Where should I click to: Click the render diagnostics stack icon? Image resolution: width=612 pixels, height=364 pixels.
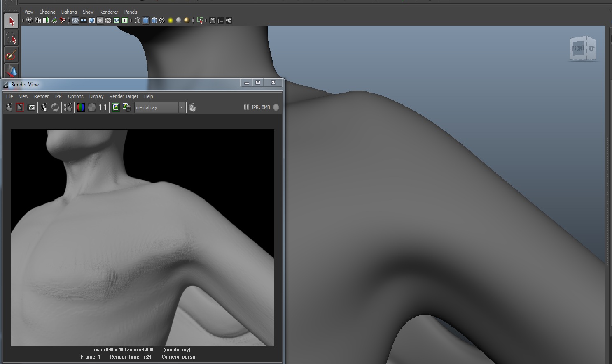pos(192,107)
